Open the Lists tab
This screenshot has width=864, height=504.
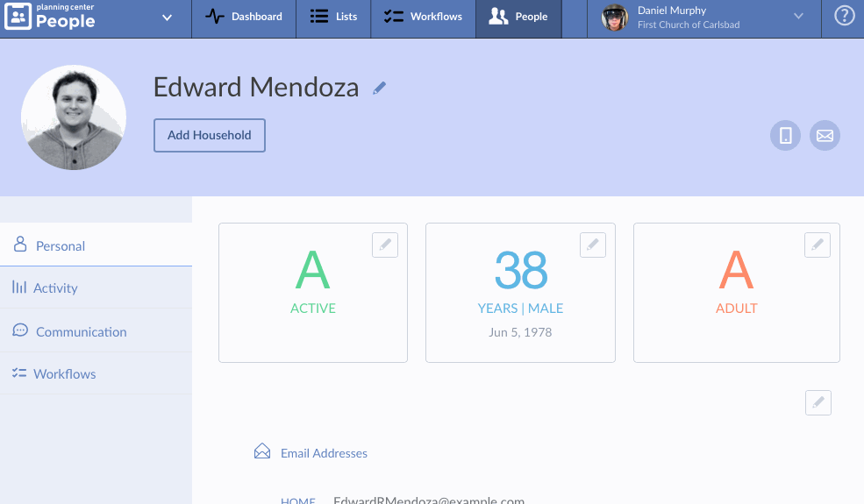click(x=333, y=17)
